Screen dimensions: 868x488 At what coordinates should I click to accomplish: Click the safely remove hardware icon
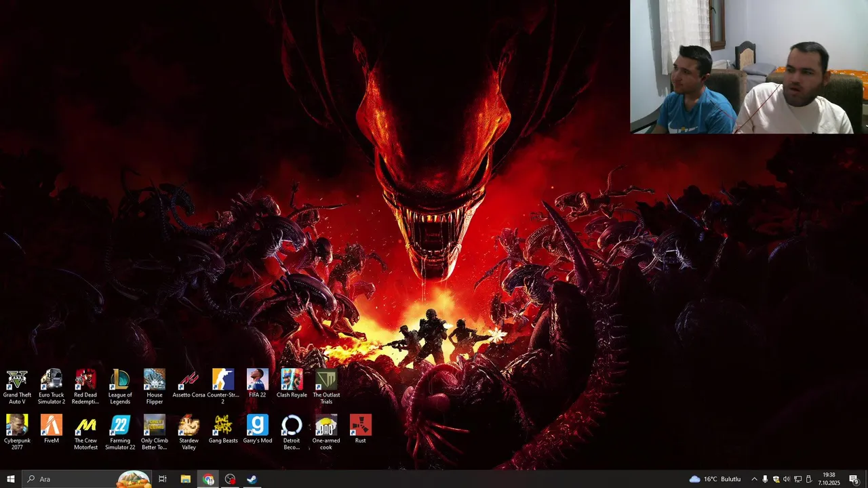click(808, 479)
